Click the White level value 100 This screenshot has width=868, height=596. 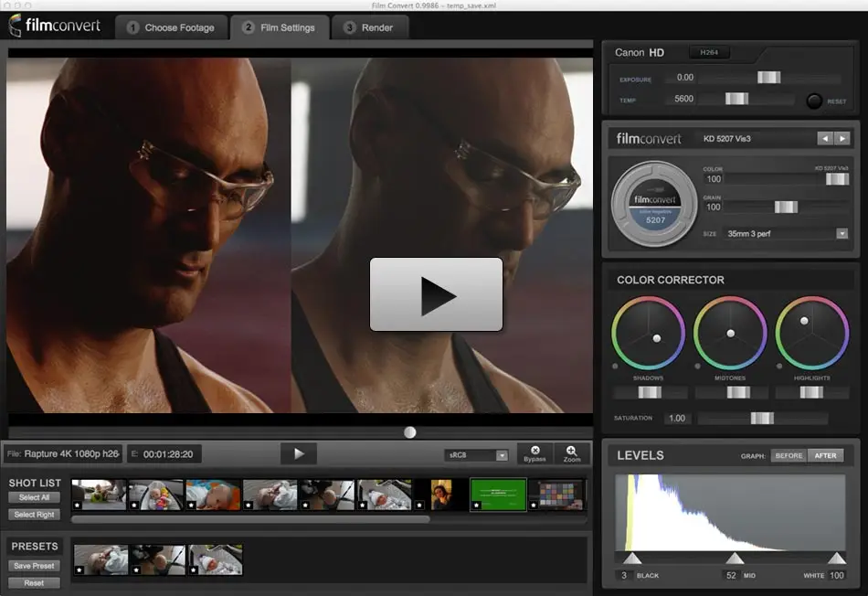pos(836,576)
